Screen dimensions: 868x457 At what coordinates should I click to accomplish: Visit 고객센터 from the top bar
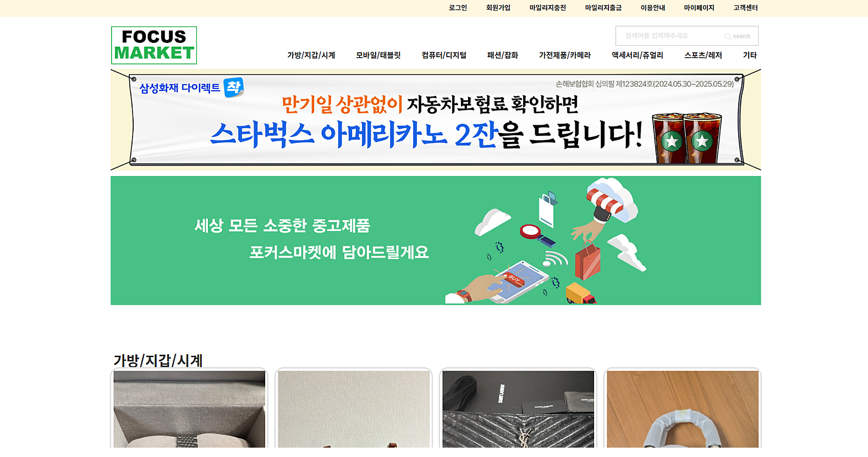745,8
